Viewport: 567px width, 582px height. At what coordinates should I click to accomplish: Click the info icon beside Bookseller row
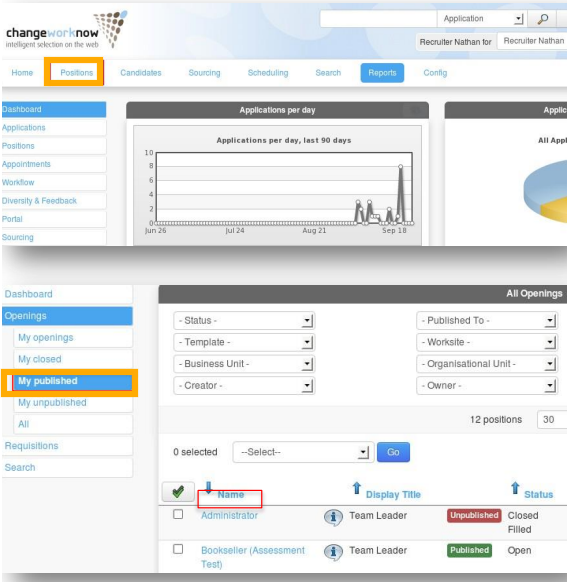(x=333, y=552)
